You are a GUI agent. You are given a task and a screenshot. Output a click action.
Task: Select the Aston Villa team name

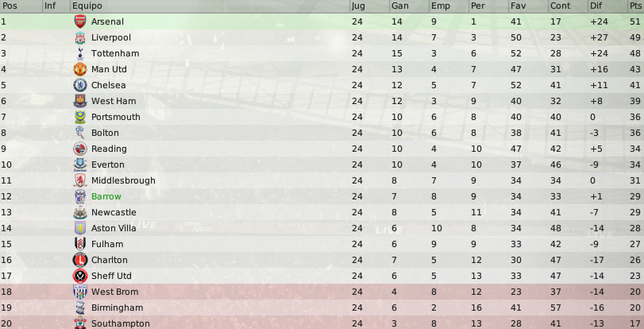(x=114, y=228)
